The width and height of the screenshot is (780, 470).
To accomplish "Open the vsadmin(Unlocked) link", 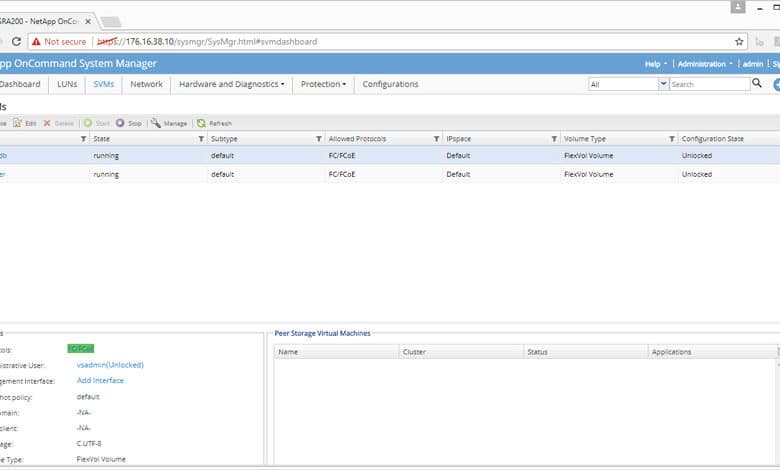I will tap(110, 365).
